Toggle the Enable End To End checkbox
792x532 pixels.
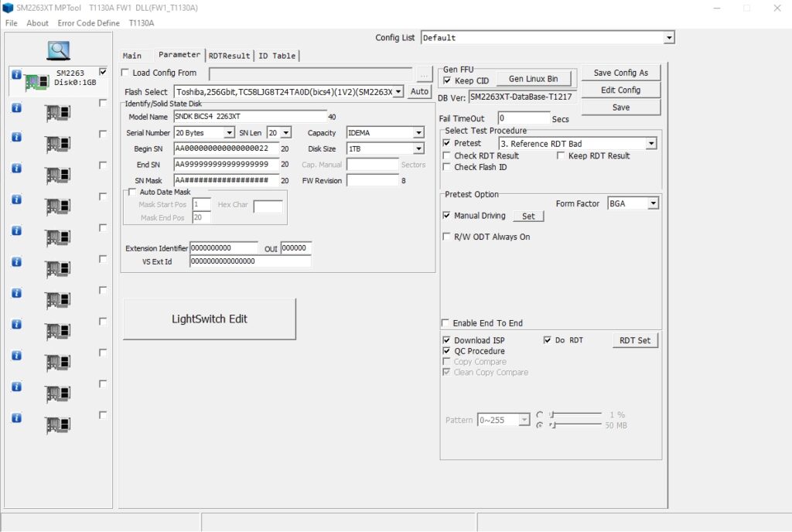445,323
